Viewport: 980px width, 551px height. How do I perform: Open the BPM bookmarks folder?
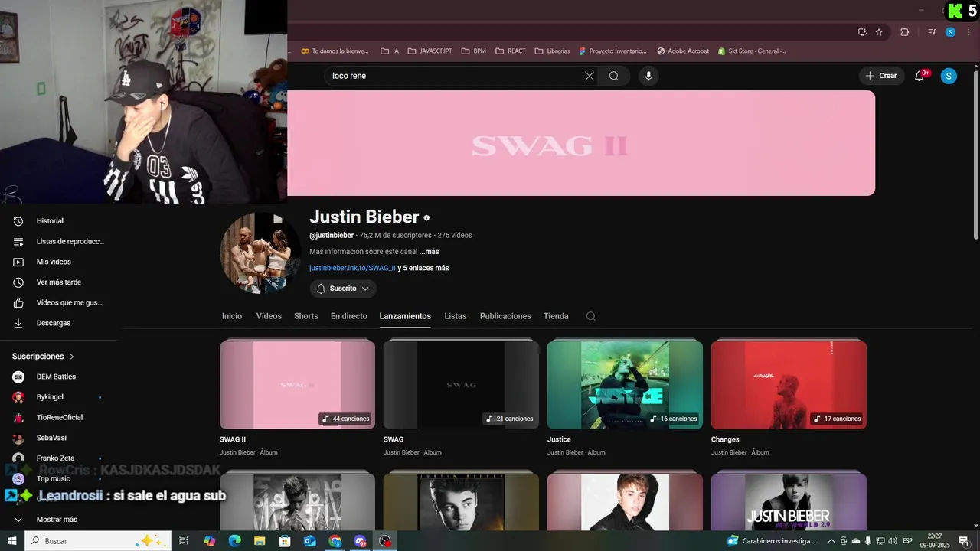point(473,51)
